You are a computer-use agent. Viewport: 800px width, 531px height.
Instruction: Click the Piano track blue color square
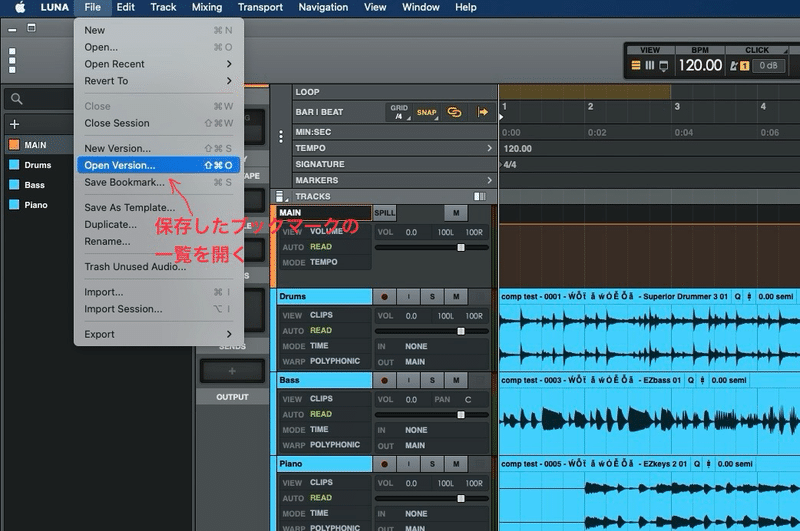click(14, 205)
